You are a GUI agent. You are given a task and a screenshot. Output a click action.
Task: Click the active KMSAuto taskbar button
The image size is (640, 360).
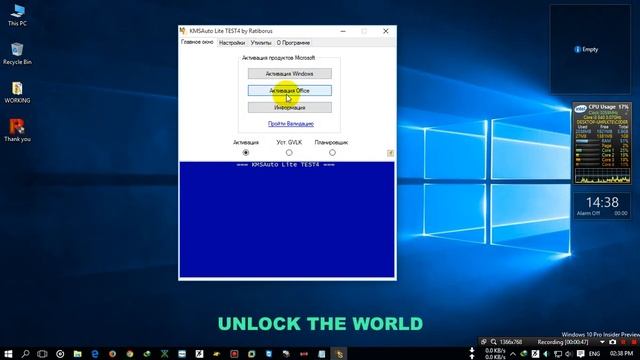pos(339,354)
